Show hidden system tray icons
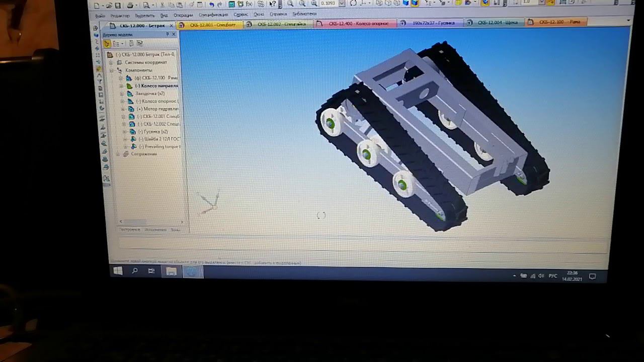644x362 pixels. tap(514, 276)
